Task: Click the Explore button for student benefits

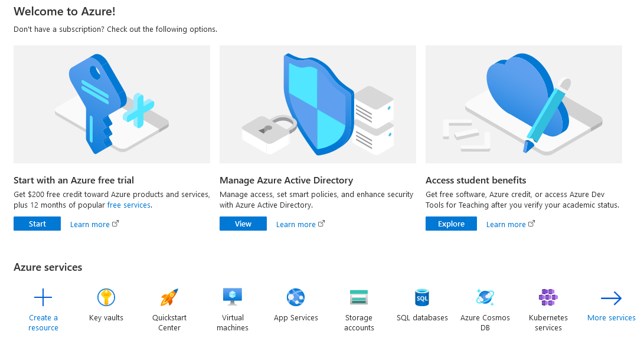Action: pyautogui.click(x=451, y=224)
